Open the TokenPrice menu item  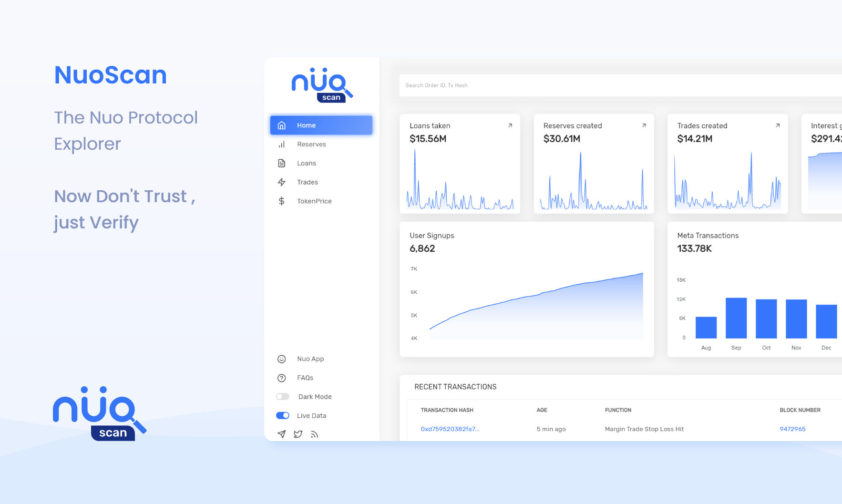(x=321, y=201)
